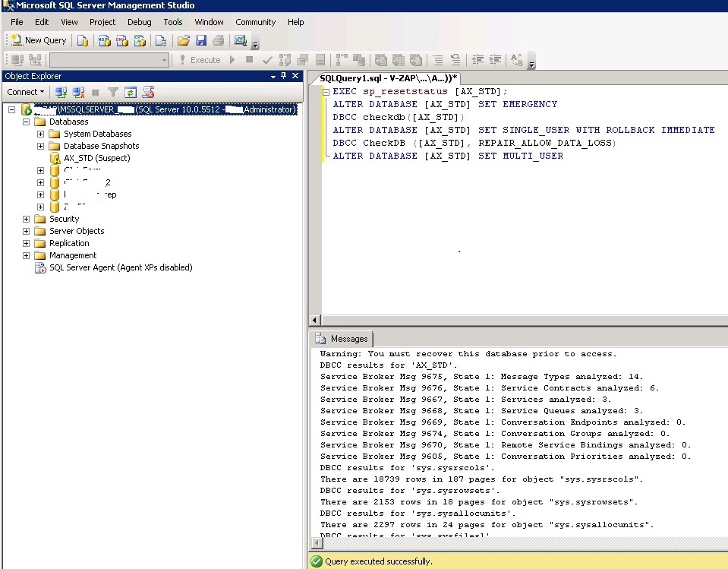The height and width of the screenshot is (569, 728).
Task: Open the File menu
Action: click(x=17, y=22)
